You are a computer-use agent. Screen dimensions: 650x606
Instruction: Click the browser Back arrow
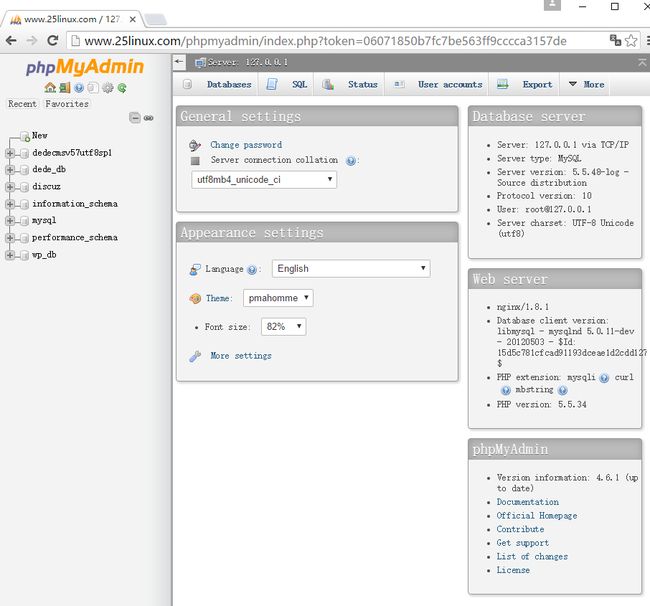[x=11, y=40]
